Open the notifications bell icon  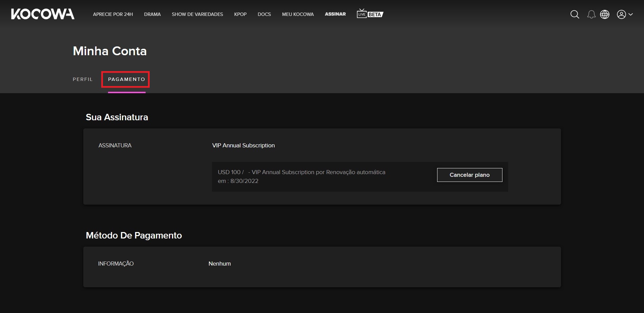click(591, 14)
